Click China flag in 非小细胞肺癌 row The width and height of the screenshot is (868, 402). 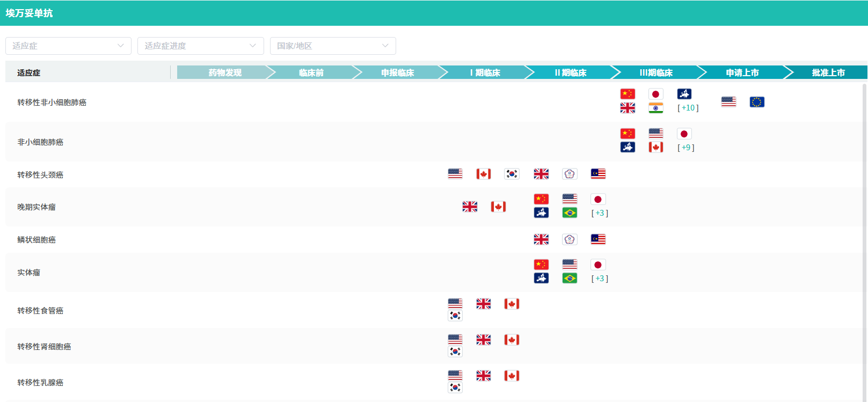pos(628,134)
